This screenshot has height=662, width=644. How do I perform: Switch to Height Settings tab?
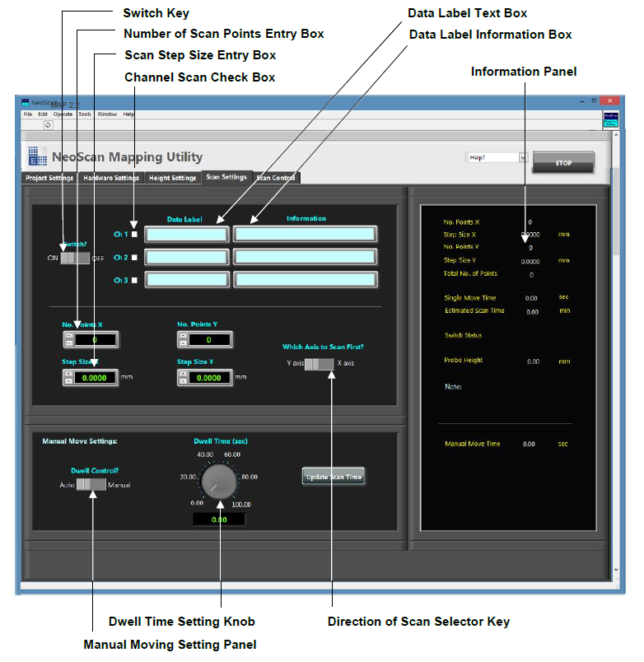pyautogui.click(x=173, y=178)
